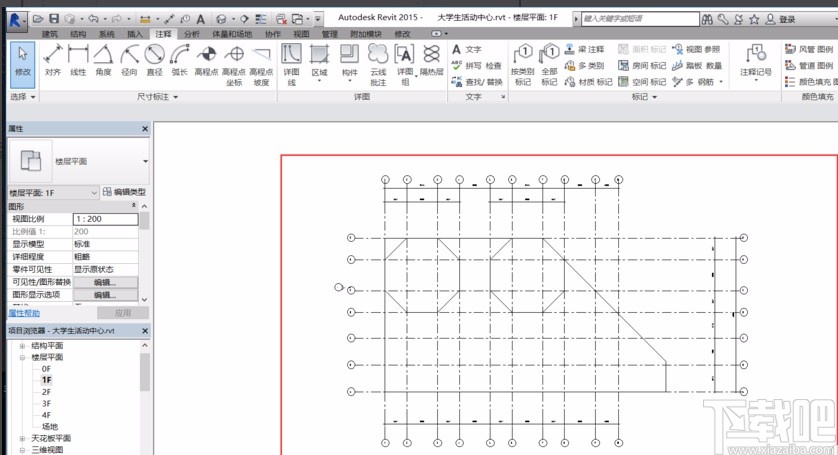Select the 线性 linear dimension tool
This screenshot has height=455, width=838.
click(x=78, y=60)
